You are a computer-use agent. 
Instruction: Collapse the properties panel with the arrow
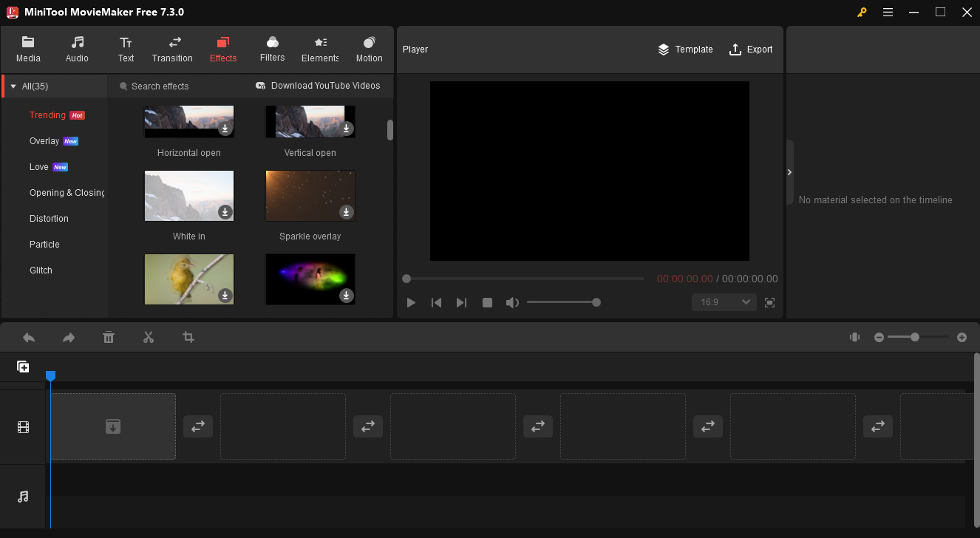789,172
